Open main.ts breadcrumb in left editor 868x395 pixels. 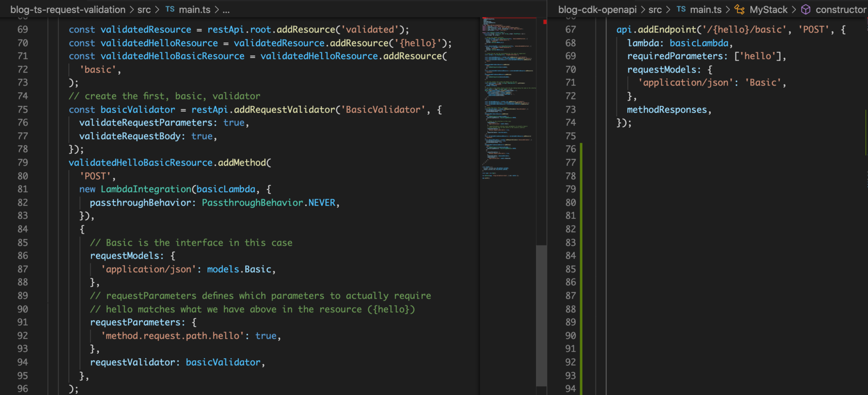pyautogui.click(x=195, y=9)
